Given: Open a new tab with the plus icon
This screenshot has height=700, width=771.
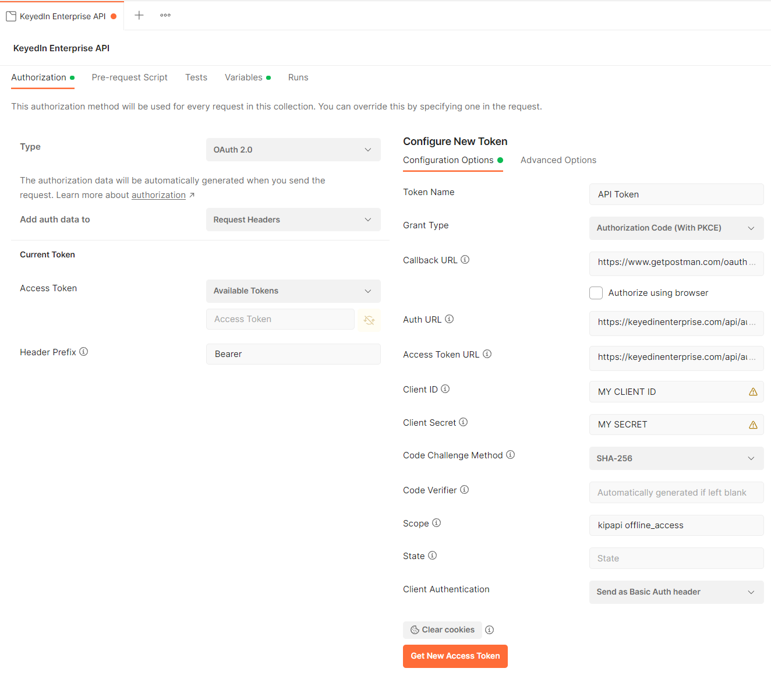Looking at the screenshot, I should coord(139,15).
